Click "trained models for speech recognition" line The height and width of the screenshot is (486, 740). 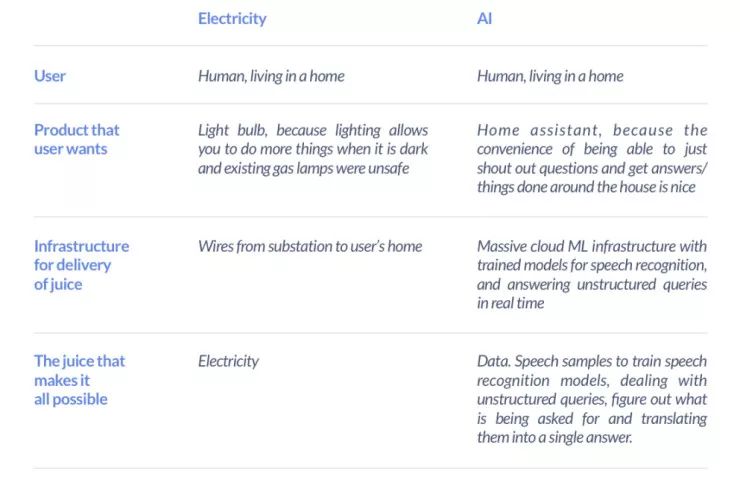click(x=592, y=265)
